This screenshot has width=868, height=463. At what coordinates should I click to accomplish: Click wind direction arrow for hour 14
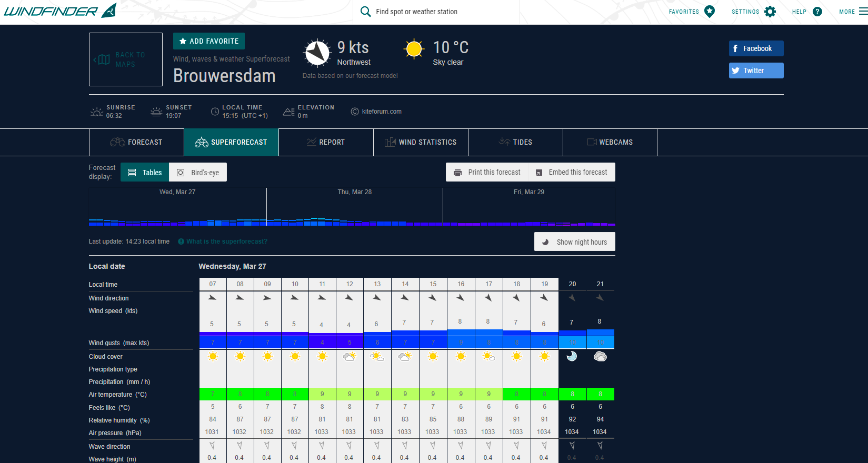[404, 298]
